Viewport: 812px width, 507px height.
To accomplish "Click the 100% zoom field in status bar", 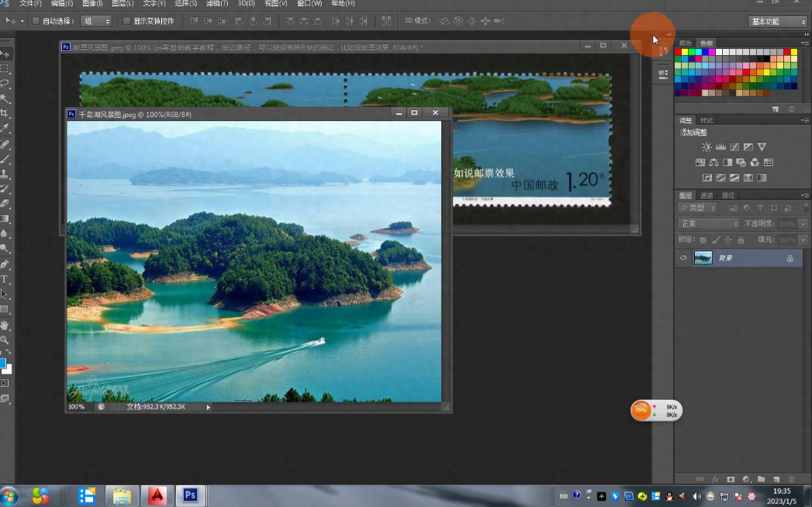I will [77, 407].
